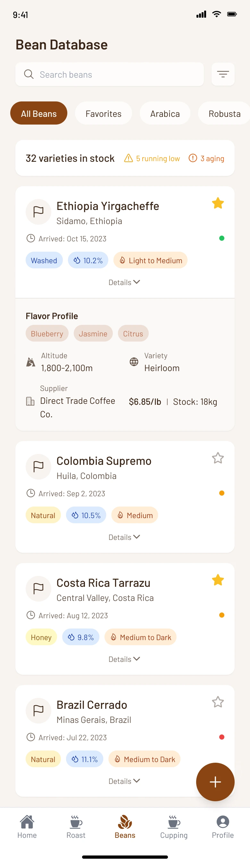Viewport: 250px width, 868px height.
Task: Collapse Ethiopia Yirgacheffe details
Action: point(124,282)
